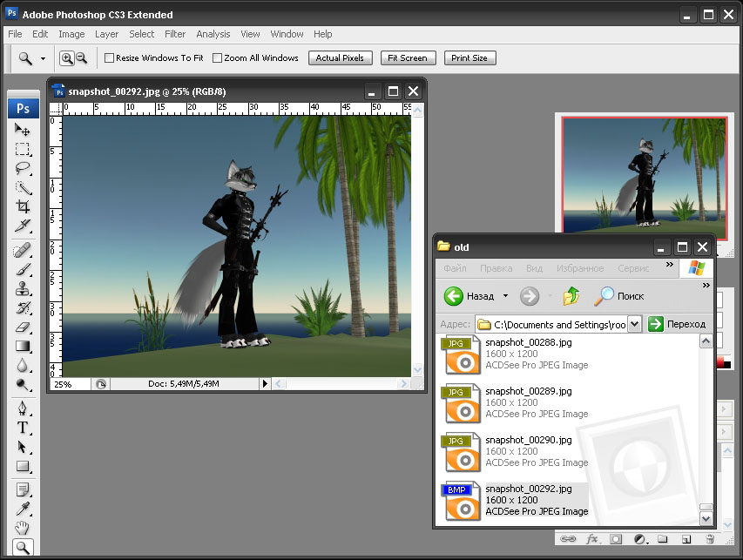Open the Filter menu
This screenshot has width=743, height=560.
(x=175, y=34)
